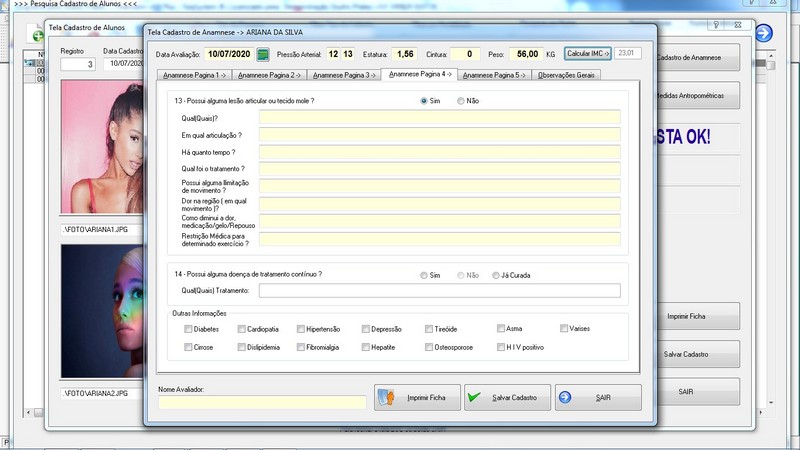Check the Dislipidemia checkbox
This screenshot has height=450, width=800.
242,347
